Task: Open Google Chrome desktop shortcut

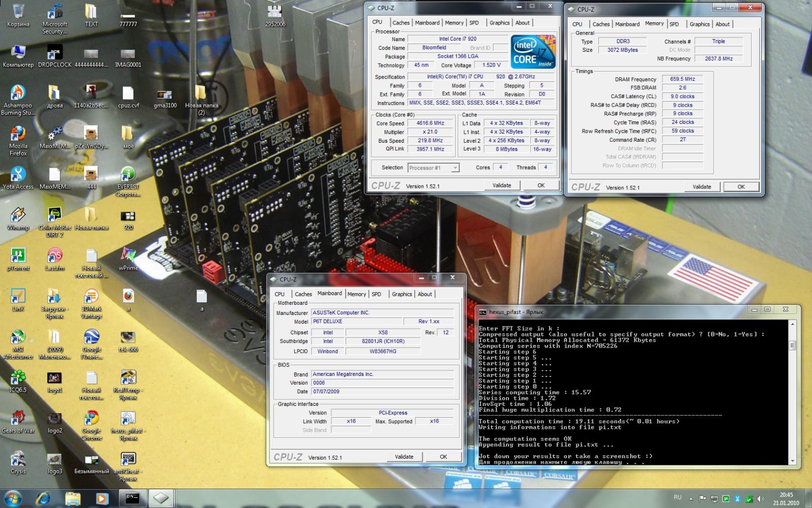Action: 91,426
